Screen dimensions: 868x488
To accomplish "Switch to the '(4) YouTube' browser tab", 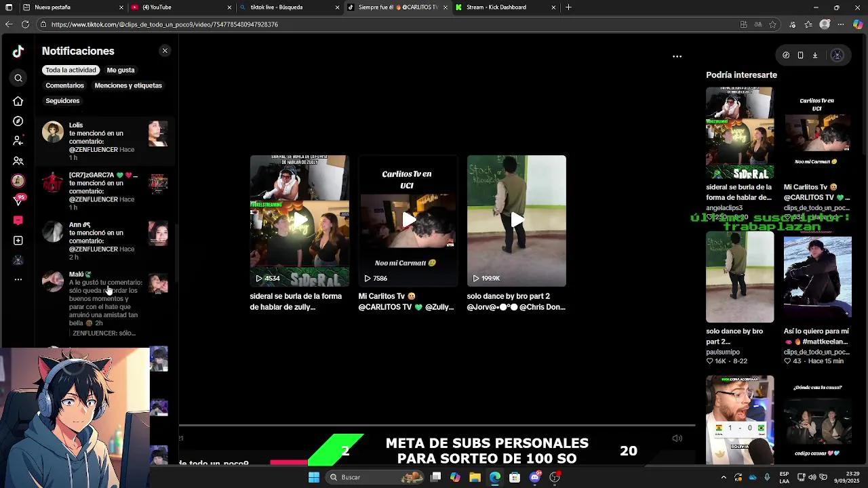I will tap(182, 7).
